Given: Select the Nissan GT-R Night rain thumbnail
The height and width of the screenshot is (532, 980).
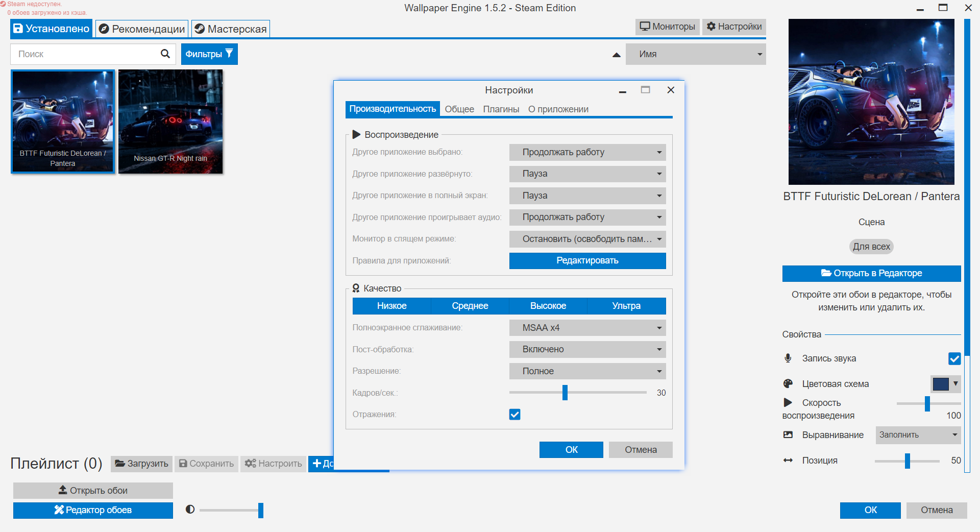Looking at the screenshot, I should click(x=170, y=122).
